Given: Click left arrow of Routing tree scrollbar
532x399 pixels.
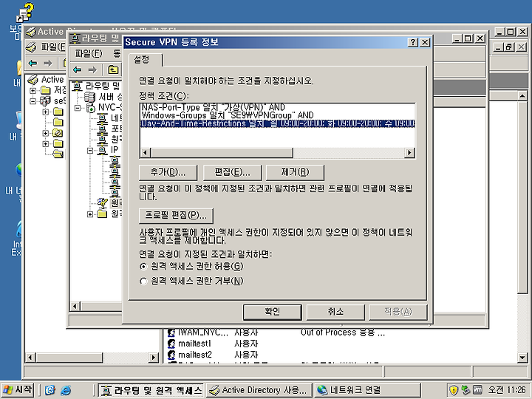Looking at the screenshot, I should pyautogui.click(x=75, y=307).
